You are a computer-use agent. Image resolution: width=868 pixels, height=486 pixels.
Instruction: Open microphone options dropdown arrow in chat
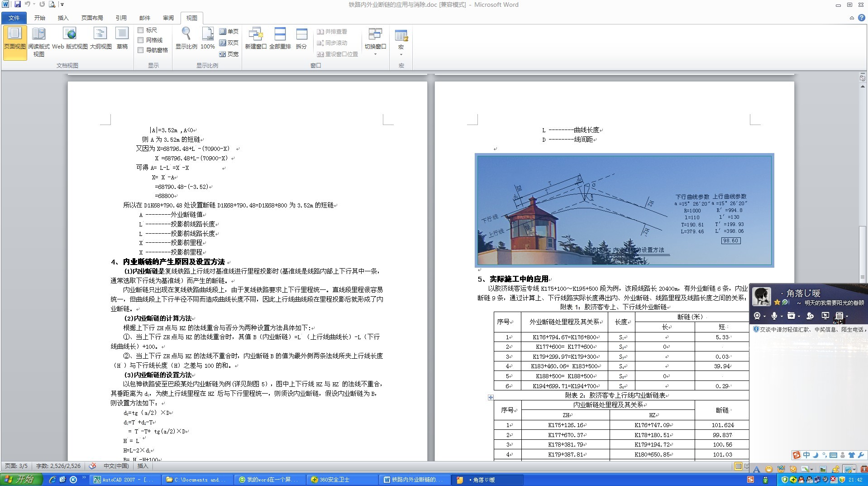[x=781, y=316]
